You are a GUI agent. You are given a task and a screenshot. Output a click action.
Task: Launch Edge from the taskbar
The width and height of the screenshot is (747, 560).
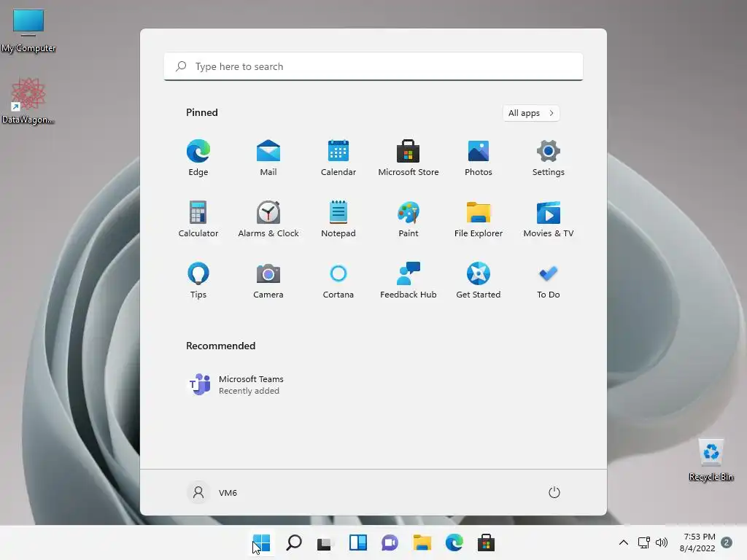click(454, 542)
